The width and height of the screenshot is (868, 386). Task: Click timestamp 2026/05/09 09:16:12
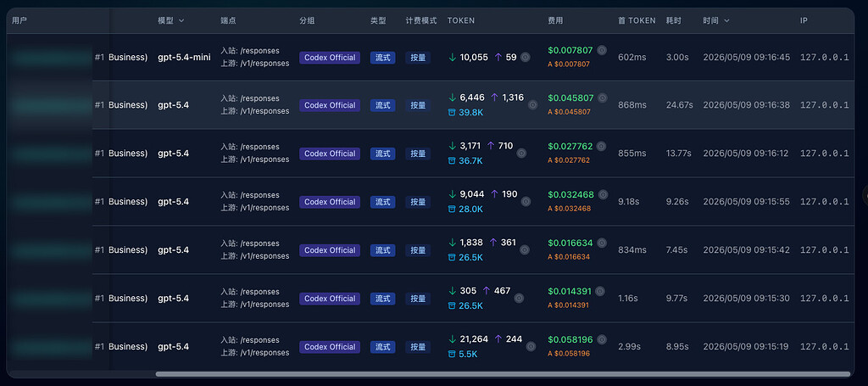pos(746,154)
